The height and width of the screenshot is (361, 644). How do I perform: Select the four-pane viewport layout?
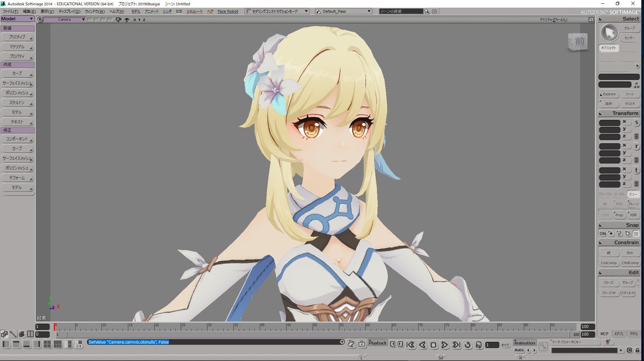click(x=47, y=344)
